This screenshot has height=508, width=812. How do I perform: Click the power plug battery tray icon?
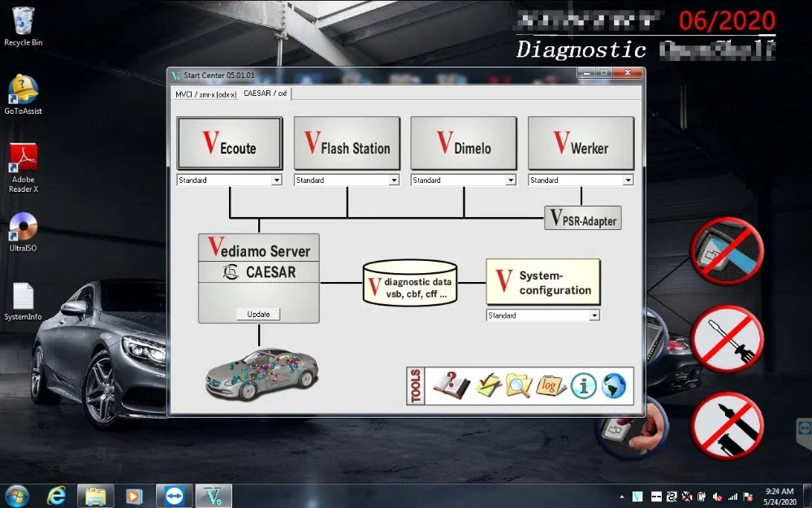click(x=702, y=497)
